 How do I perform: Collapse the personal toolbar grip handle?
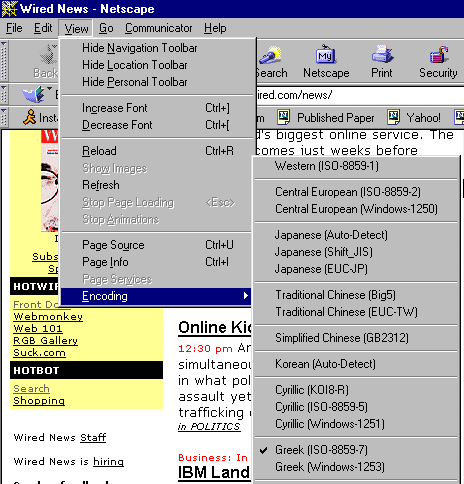(4, 117)
